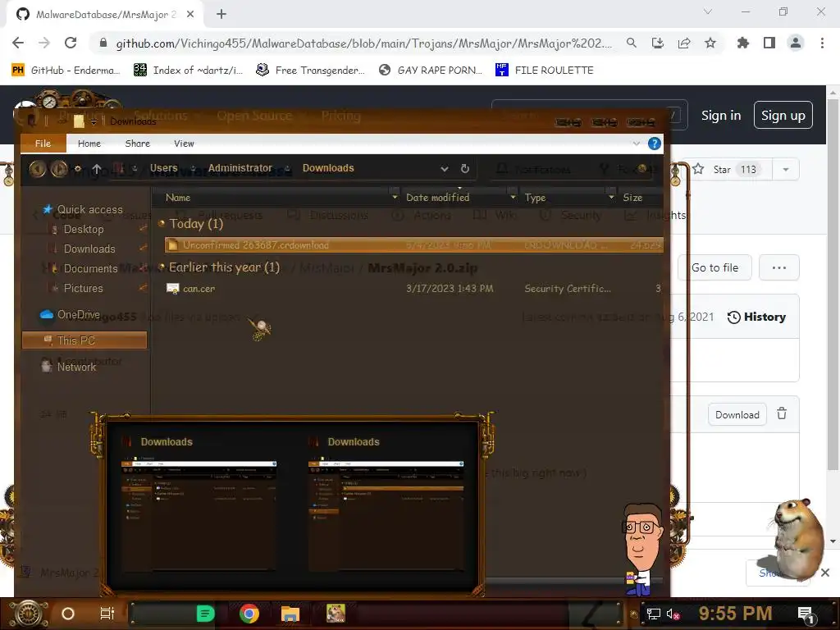The height and width of the screenshot is (630, 840).
Task: Open the three-dot more options button on GitHub
Action: (779, 268)
